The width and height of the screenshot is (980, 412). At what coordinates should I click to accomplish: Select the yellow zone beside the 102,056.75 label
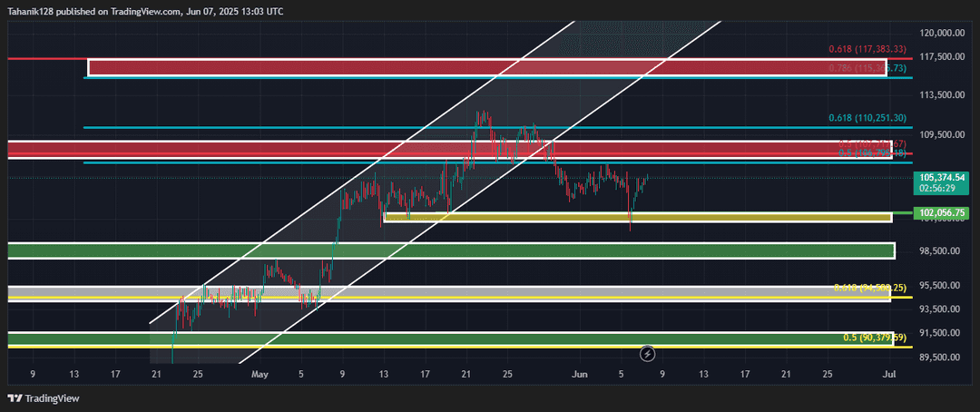[x=637, y=217]
